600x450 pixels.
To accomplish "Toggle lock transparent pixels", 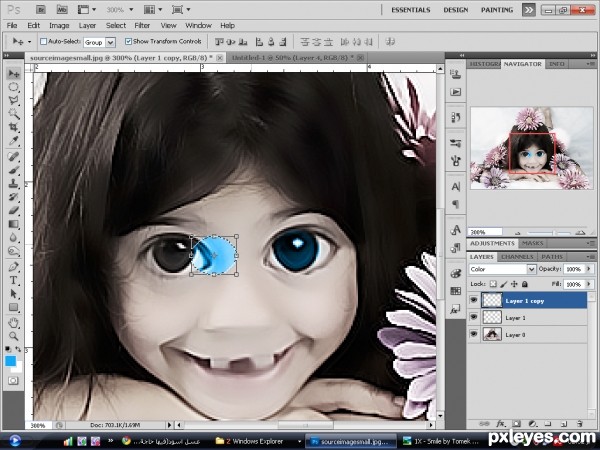I will click(x=493, y=284).
